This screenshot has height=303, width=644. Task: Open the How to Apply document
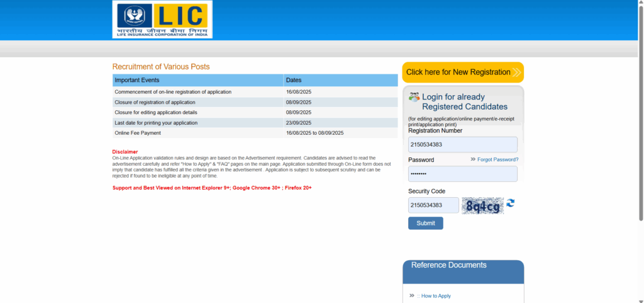(436, 296)
